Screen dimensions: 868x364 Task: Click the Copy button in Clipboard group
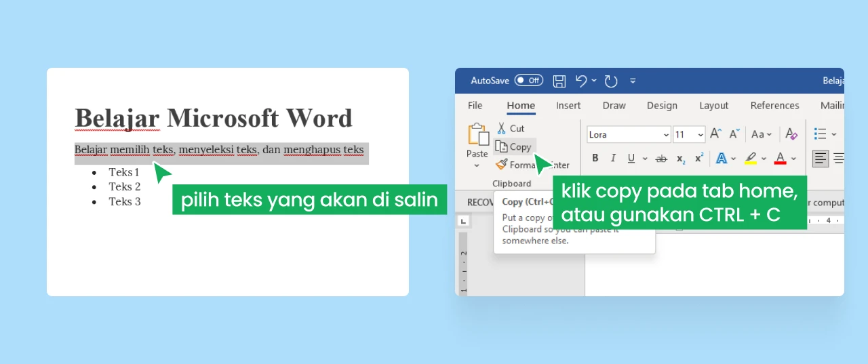click(x=514, y=146)
